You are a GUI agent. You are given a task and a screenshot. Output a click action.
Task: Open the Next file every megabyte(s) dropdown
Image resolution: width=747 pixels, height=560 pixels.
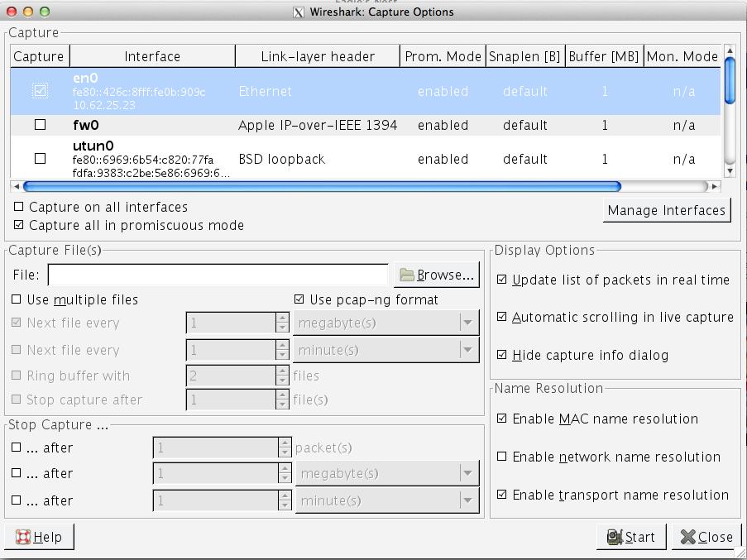point(468,323)
